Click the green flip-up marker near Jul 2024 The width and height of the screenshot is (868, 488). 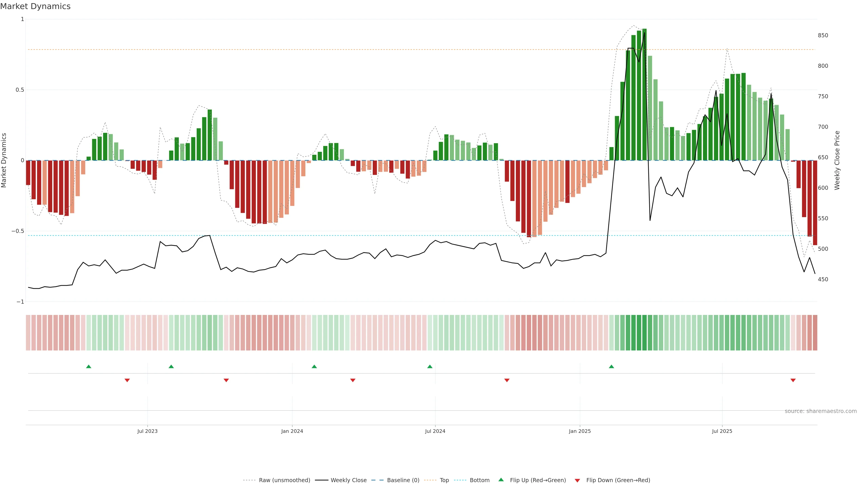430,366
